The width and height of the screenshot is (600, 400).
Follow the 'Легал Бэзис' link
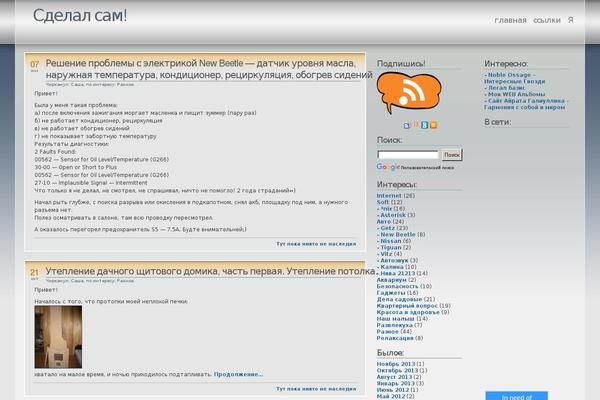pyautogui.click(x=507, y=88)
